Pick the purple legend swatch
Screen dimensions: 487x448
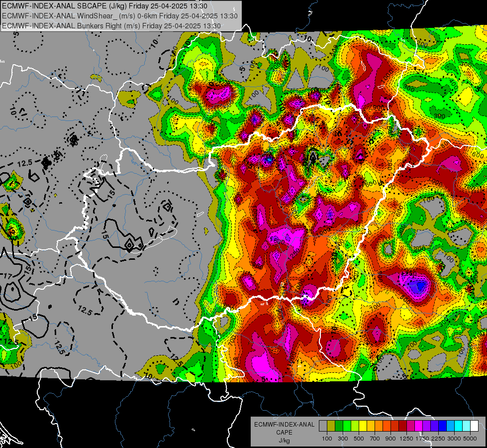pos(427,426)
